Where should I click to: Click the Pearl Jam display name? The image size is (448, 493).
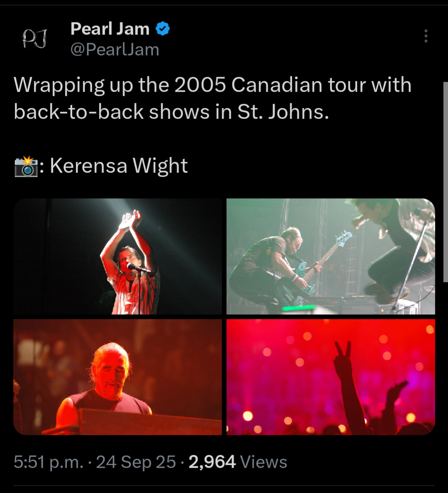[x=110, y=29]
